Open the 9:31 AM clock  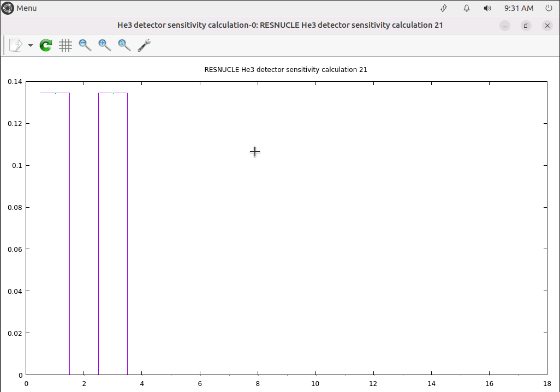519,8
